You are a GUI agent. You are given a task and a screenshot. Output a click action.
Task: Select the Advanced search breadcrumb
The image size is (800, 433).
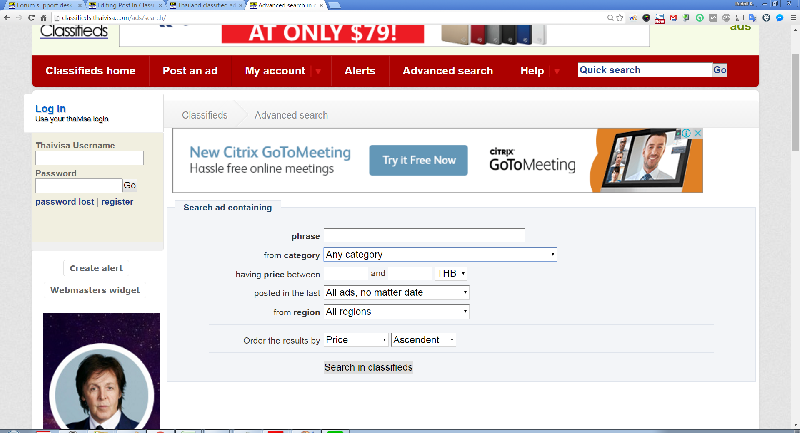click(x=291, y=115)
